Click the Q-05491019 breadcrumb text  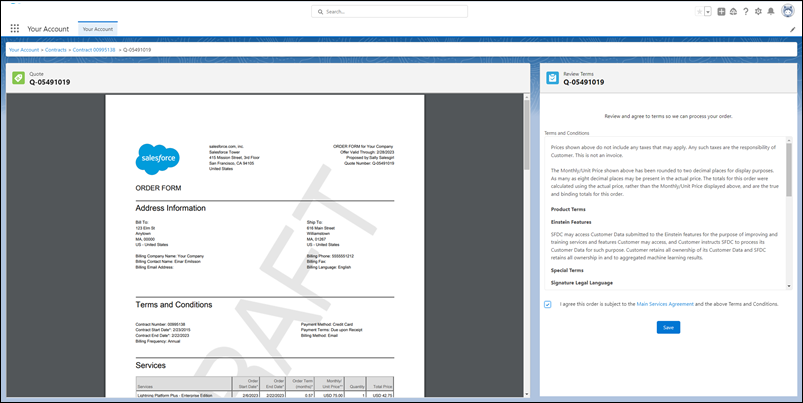point(137,50)
